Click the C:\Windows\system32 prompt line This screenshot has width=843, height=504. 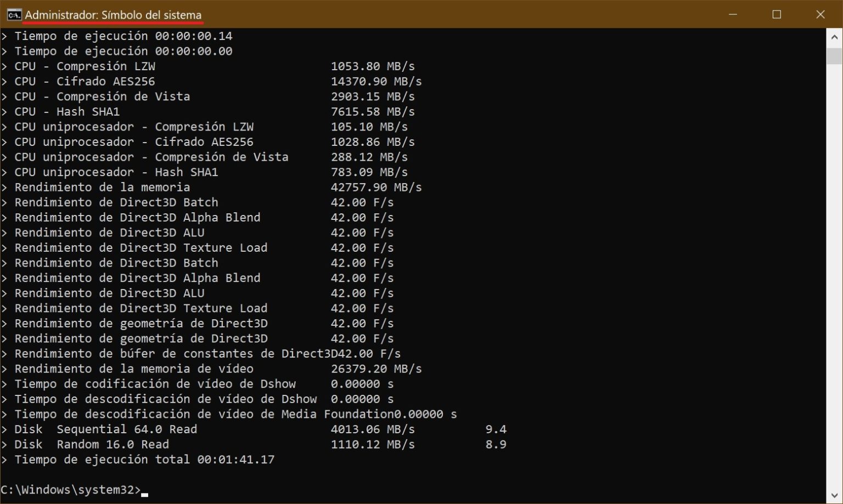(x=70, y=489)
